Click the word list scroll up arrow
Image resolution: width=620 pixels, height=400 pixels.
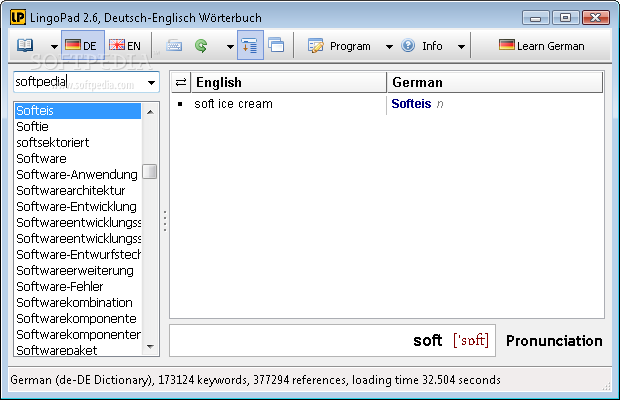tap(150, 112)
